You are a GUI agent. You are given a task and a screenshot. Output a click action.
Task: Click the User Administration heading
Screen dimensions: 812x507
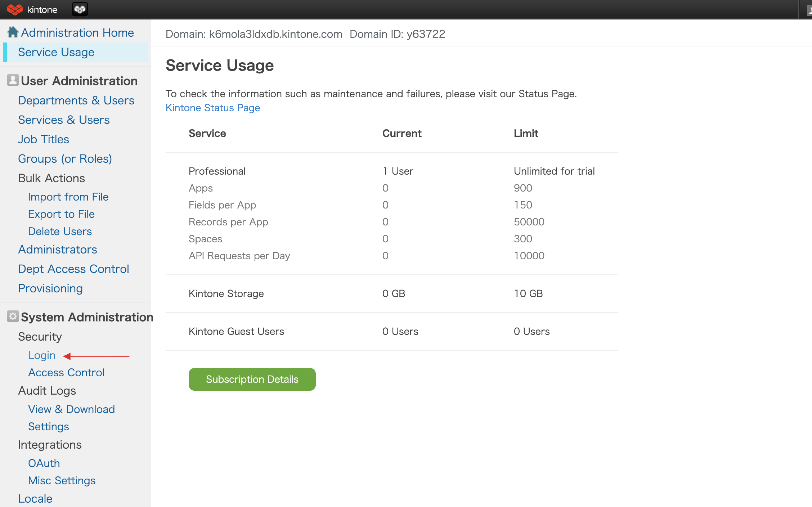click(x=79, y=81)
